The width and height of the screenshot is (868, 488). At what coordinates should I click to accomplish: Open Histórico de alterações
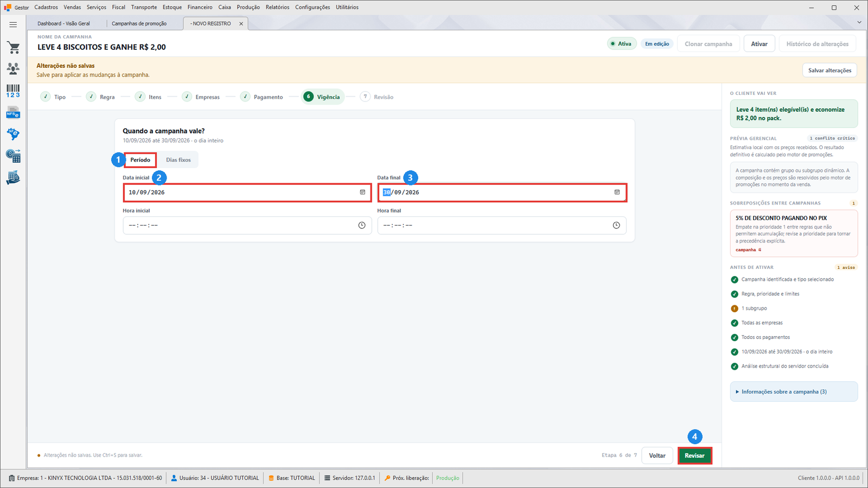(x=818, y=44)
